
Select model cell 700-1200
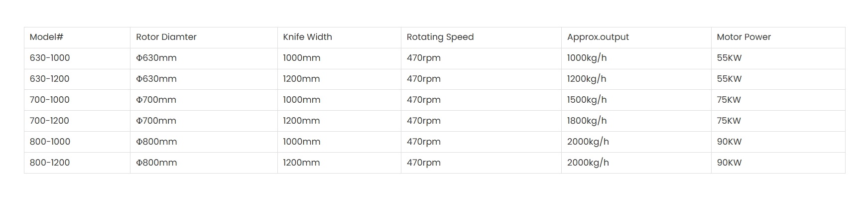(x=77, y=121)
